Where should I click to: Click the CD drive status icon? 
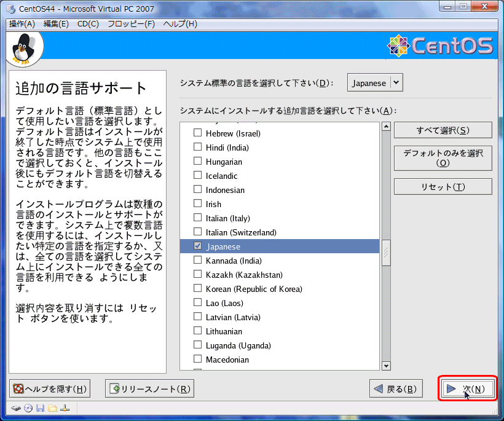28,409
